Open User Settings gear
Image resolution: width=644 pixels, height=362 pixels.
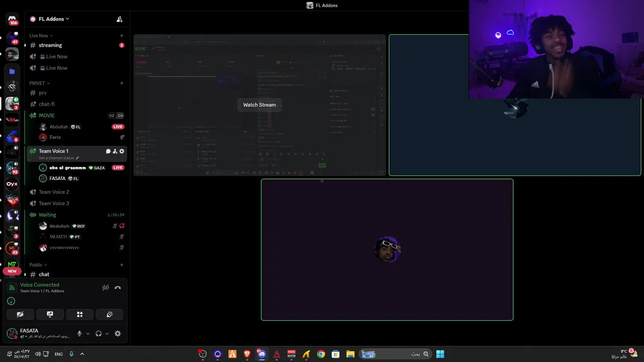pyautogui.click(x=118, y=334)
